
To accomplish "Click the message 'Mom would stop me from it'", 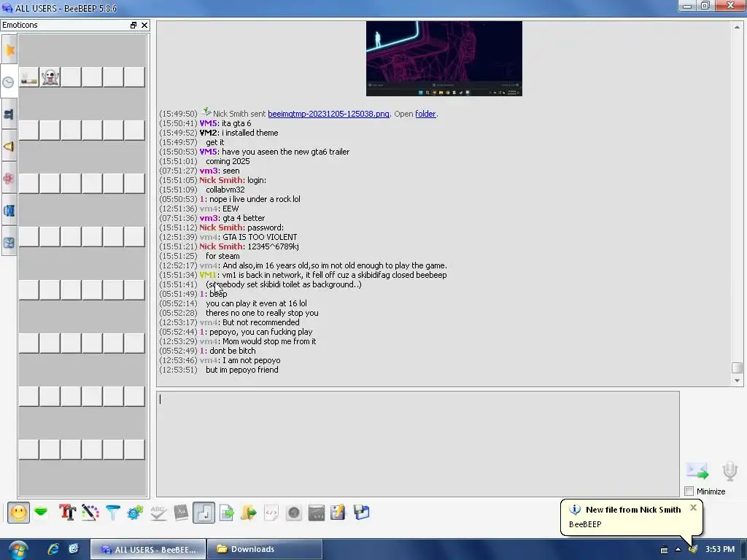I will click(269, 341).
